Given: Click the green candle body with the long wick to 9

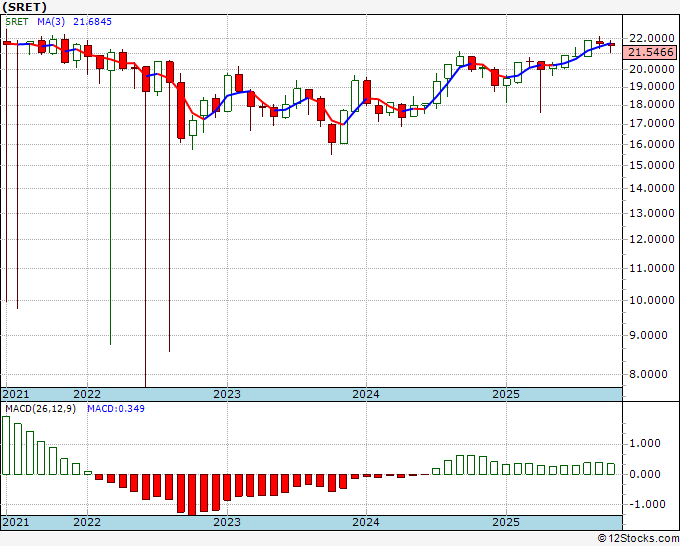Looking at the screenshot, I should [x=111, y=62].
